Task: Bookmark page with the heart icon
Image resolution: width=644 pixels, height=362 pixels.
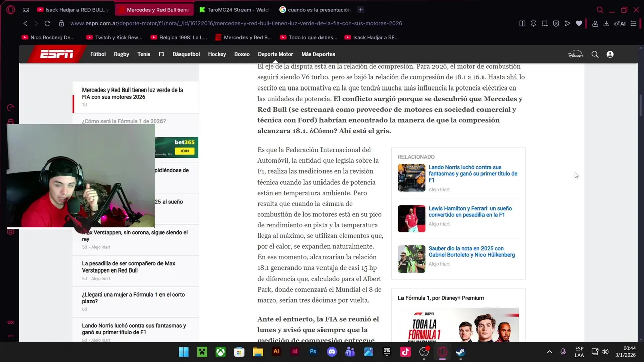Action: tap(579, 23)
